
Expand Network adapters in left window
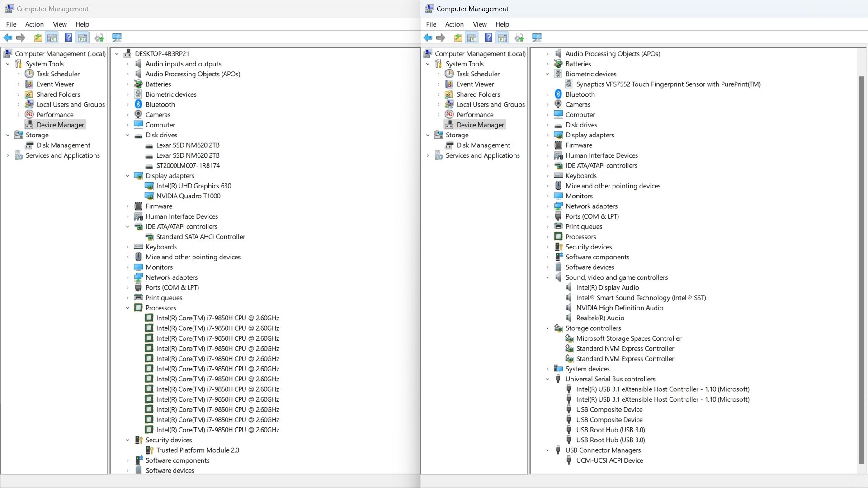(127, 277)
